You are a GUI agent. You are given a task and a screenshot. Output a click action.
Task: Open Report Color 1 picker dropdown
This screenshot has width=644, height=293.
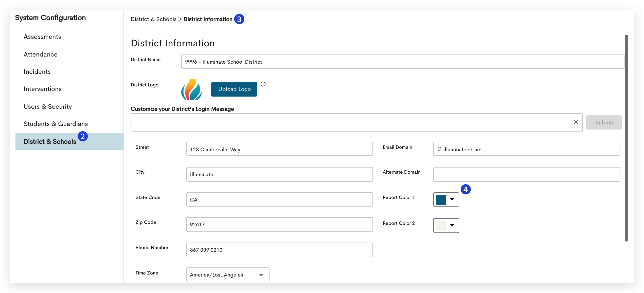tap(452, 199)
